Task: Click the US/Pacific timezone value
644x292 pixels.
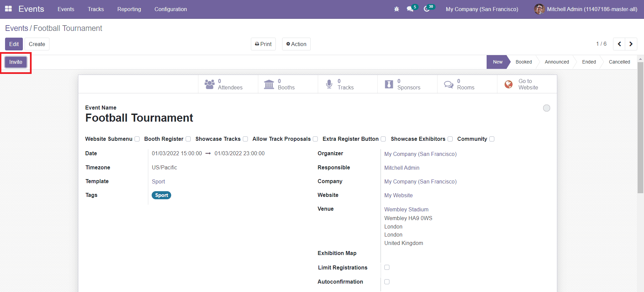Action: [x=164, y=167]
